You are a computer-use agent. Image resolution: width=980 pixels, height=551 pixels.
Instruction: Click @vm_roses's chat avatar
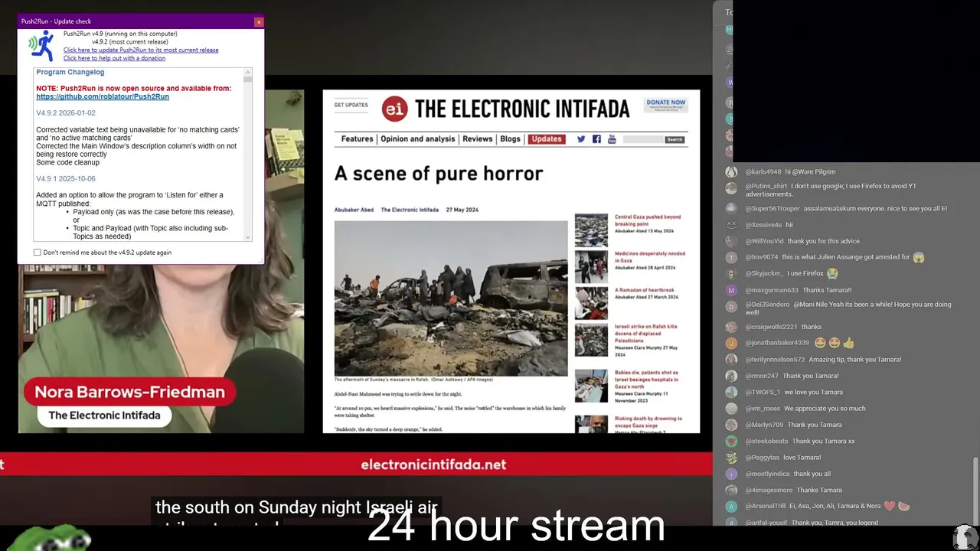click(731, 409)
